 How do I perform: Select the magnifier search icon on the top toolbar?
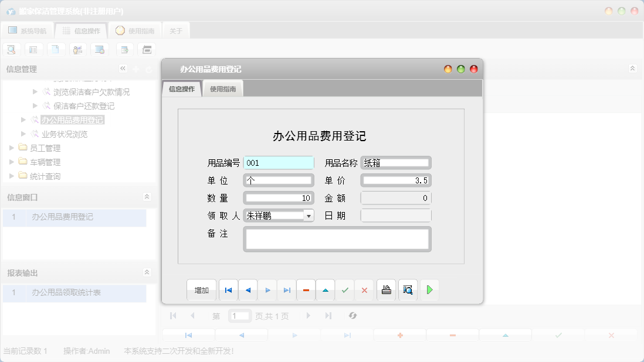point(11,49)
